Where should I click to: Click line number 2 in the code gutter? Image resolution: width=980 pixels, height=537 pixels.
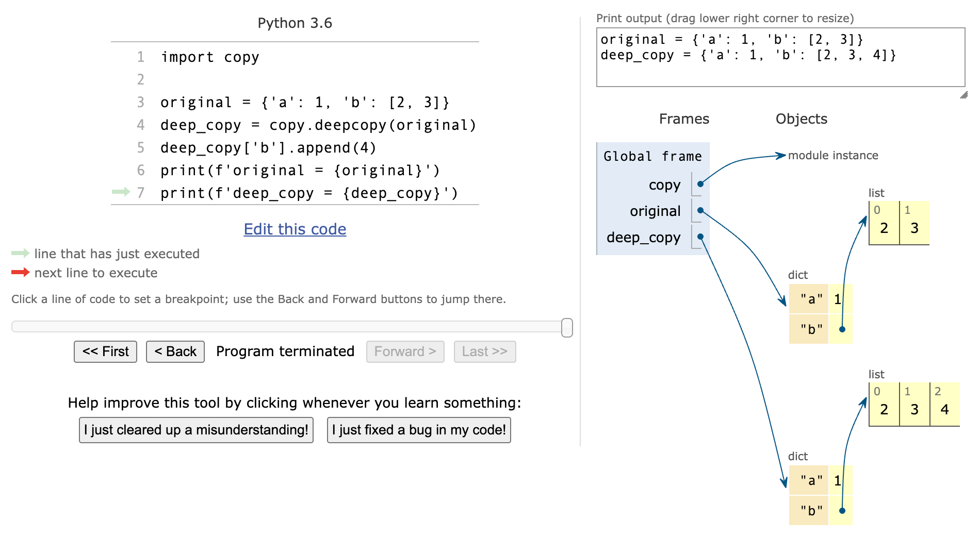pyautogui.click(x=140, y=79)
